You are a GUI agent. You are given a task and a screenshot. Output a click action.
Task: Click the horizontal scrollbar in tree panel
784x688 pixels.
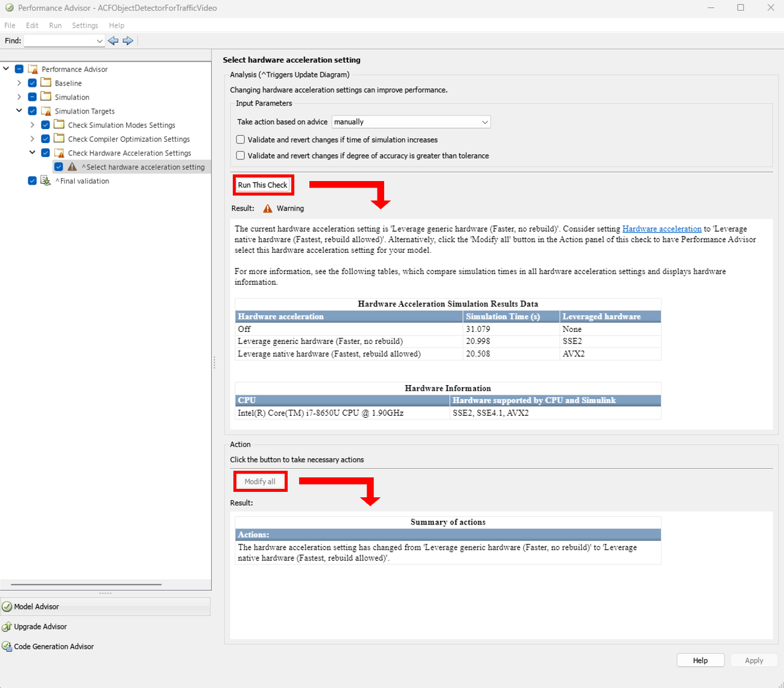pos(86,584)
